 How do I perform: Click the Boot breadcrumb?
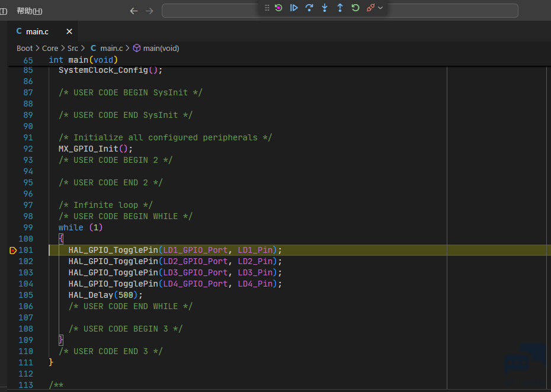25,48
